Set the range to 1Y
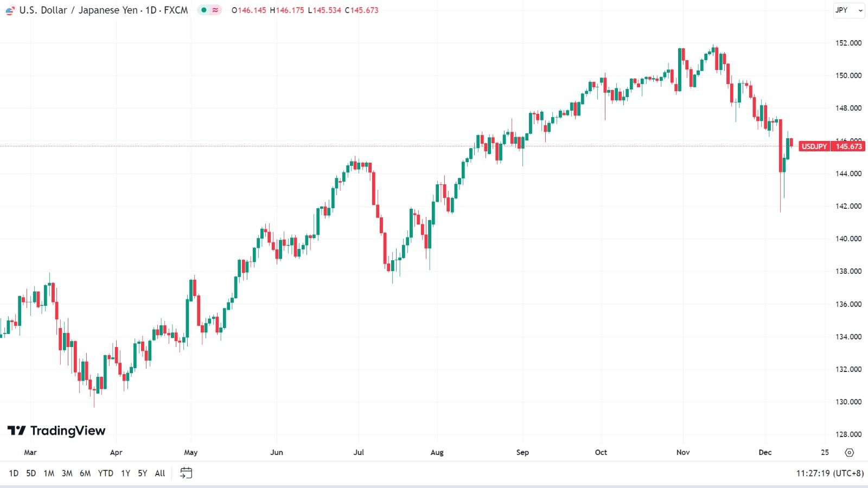Image resolution: width=868 pixels, height=488 pixels. coord(125,473)
